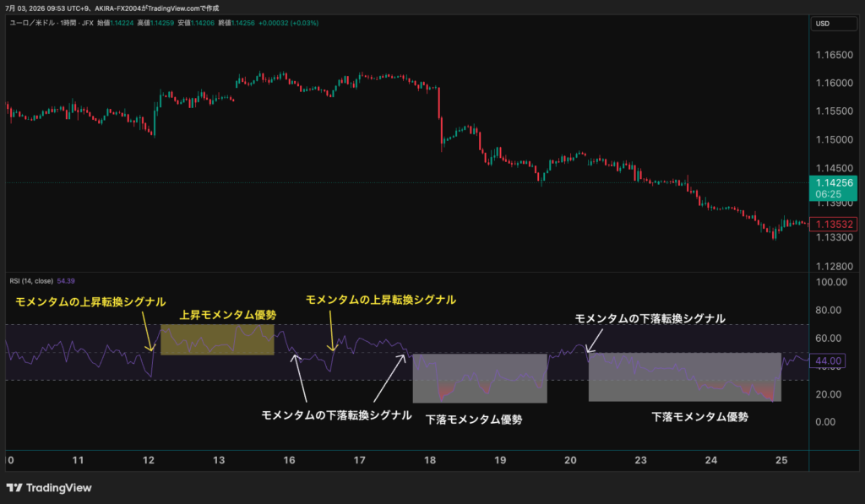Image resolution: width=865 pixels, height=504 pixels.
Task: Click the high value 1.14259
Action: coord(161,23)
